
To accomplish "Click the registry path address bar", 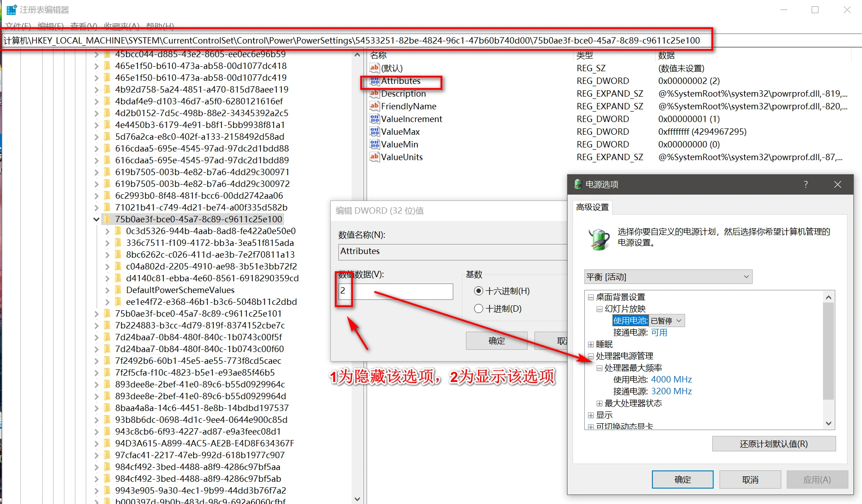I will point(356,40).
